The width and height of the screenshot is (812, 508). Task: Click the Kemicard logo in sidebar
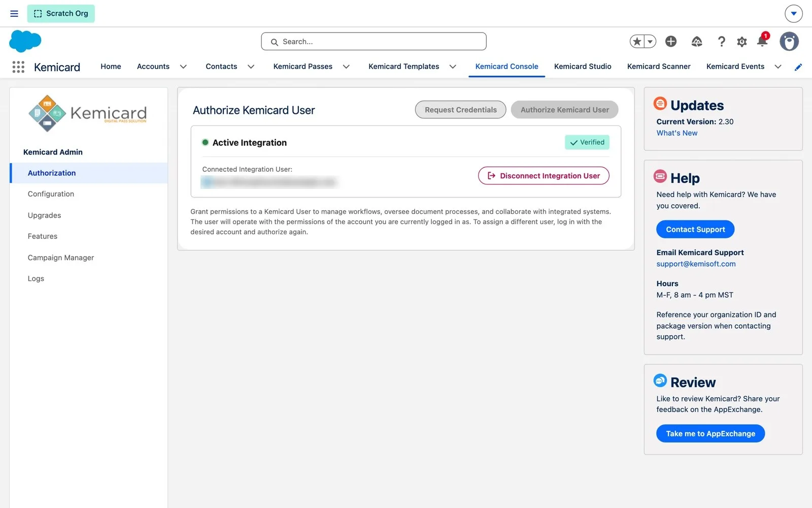pyautogui.click(x=88, y=113)
